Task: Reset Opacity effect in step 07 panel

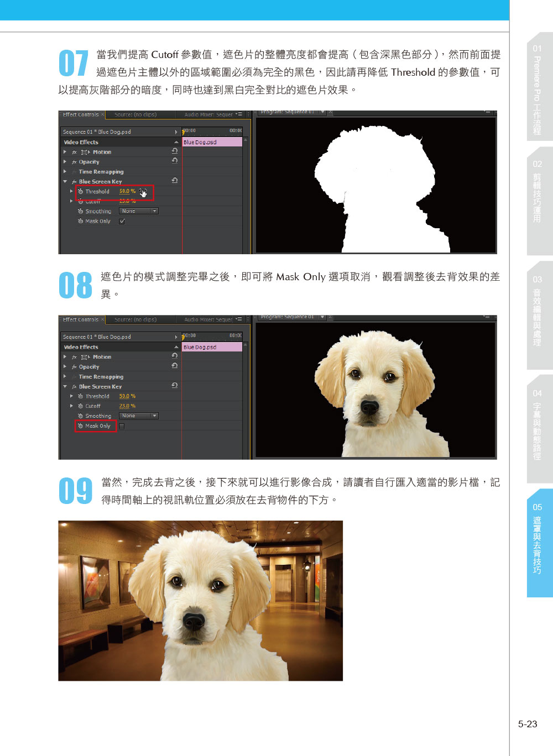Action: tap(175, 161)
